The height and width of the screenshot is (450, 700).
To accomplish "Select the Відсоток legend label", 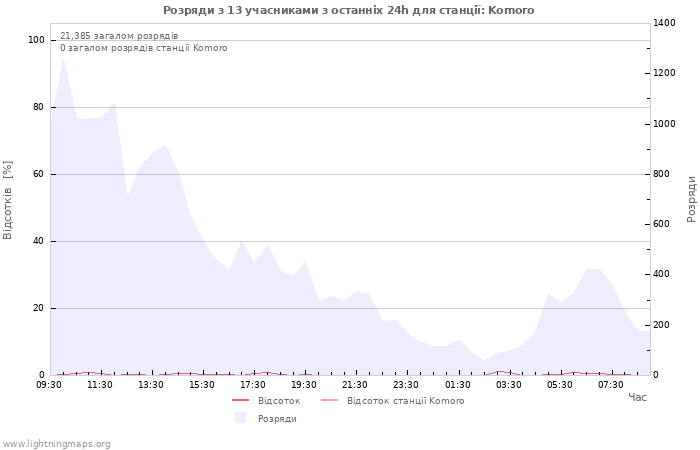I will click(279, 401).
